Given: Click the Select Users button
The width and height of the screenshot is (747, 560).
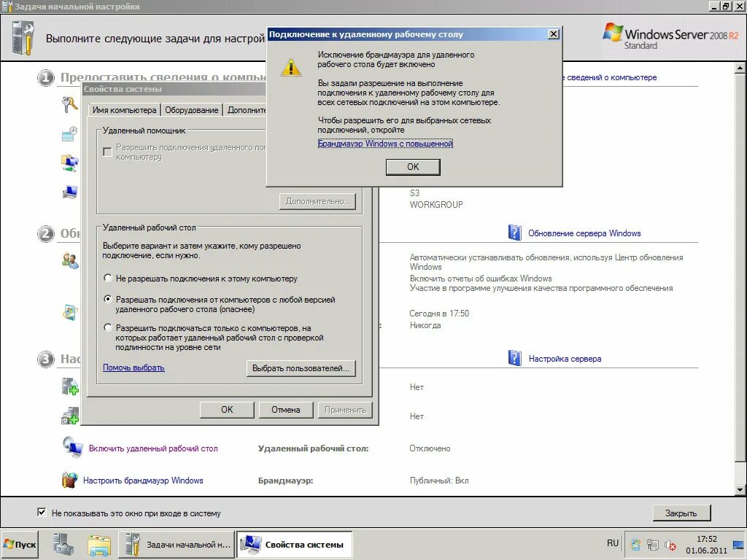Looking at the screenshot, I should point(301,368).
